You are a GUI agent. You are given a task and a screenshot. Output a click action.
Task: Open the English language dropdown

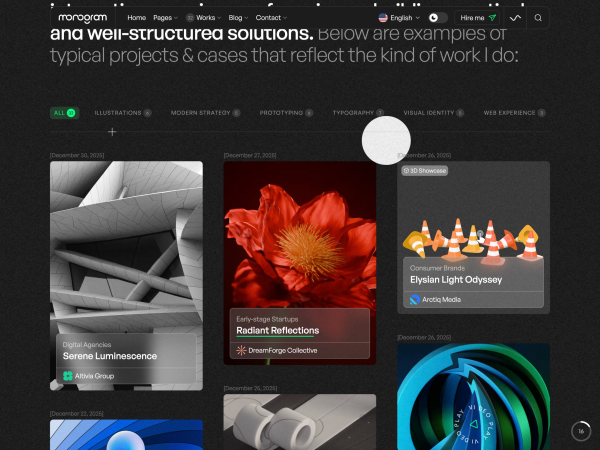(399, 18)
